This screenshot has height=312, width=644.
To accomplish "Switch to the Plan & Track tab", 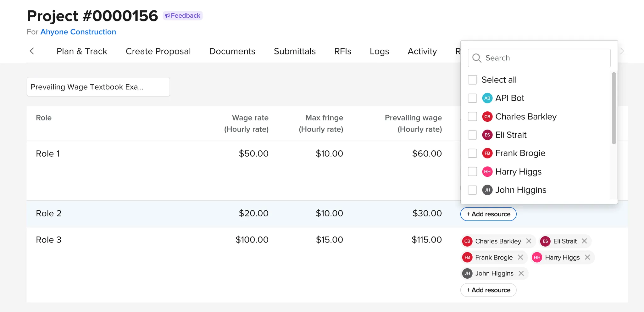I will tap(82, 51).
